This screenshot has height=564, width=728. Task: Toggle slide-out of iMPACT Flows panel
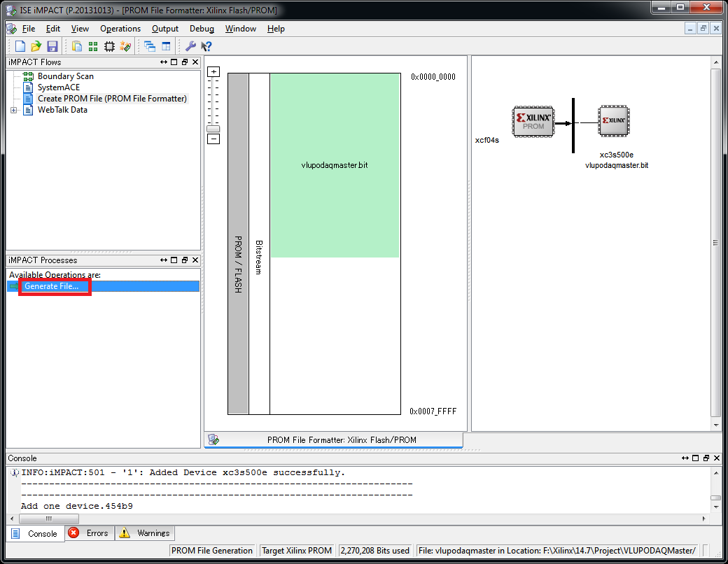[163, 62]
